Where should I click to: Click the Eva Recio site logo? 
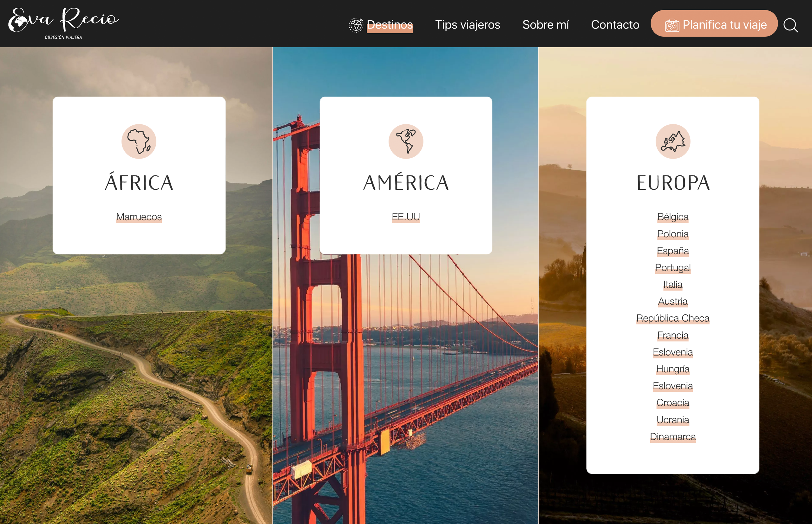click(64, 23)
